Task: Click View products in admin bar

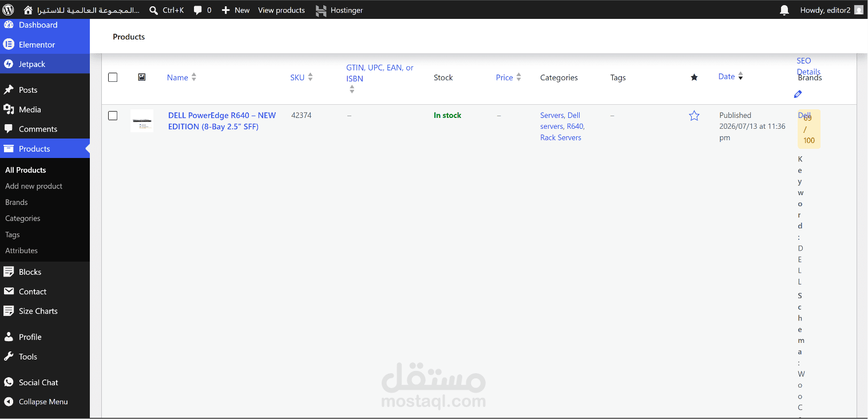Action: click(282, 10)
